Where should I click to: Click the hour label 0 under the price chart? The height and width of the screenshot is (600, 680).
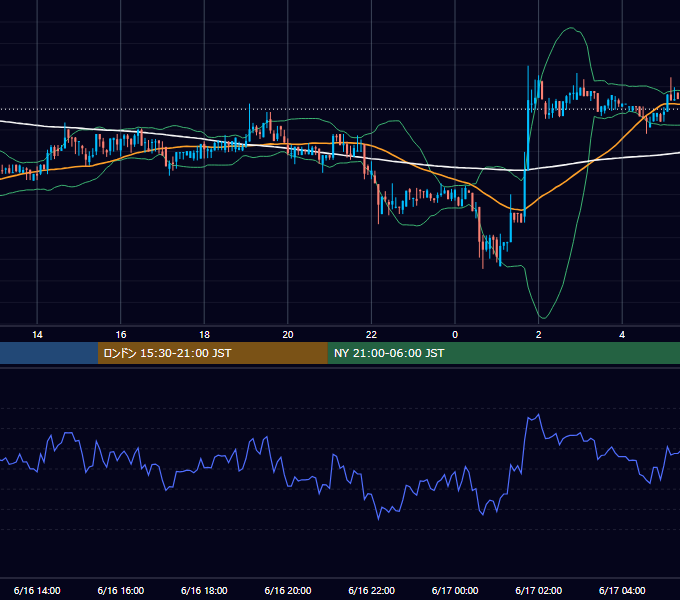(x=455, y=335)
